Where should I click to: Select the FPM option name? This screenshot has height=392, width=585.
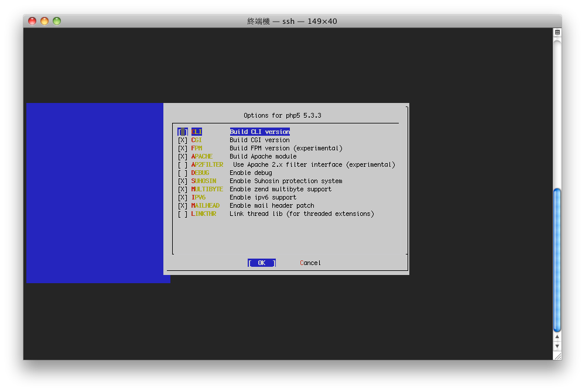(x=197, y=148)
